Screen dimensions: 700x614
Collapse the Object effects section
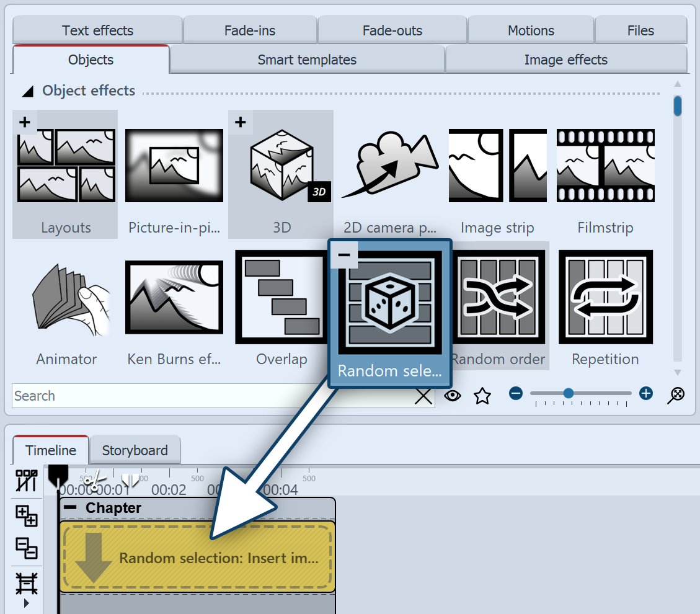click(x=27, y=92)
